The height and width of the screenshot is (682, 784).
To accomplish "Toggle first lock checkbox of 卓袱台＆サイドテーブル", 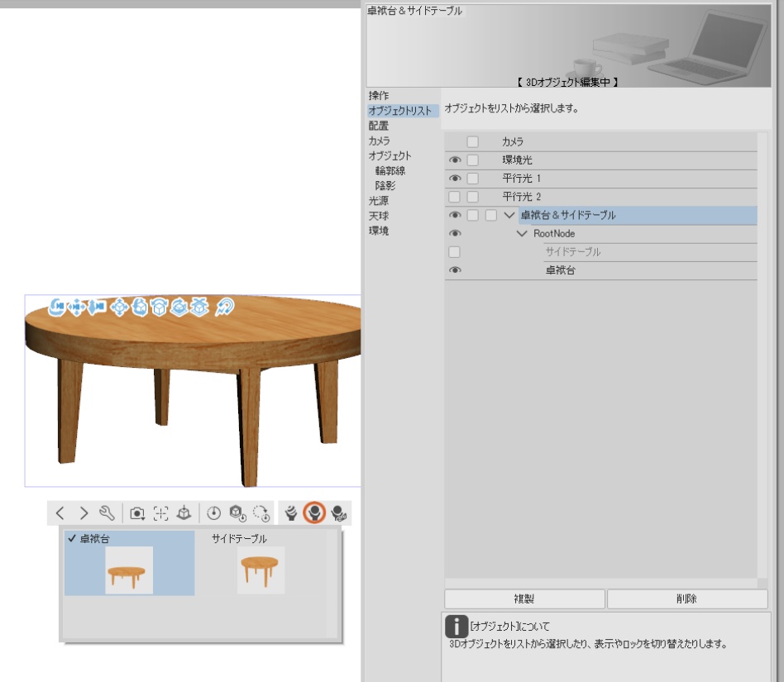I will 472,215.
